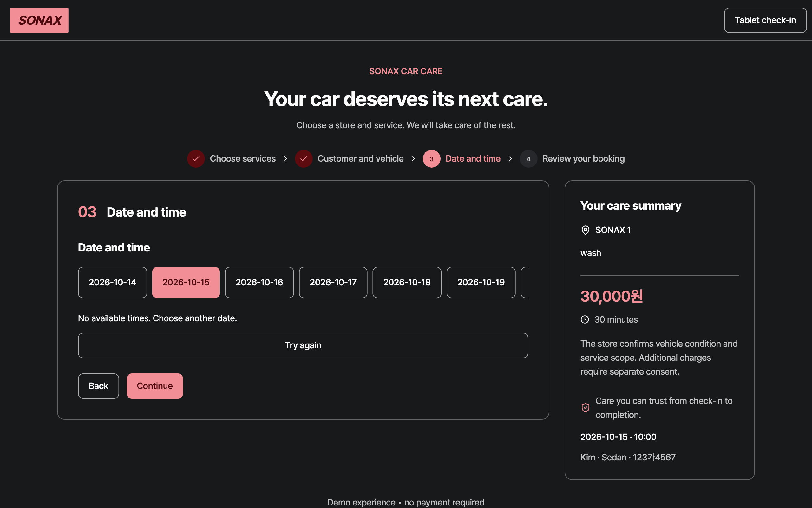Image resolution: width=812 pixels, height=508 pixels.
Task: Click the Choose services checkmark icon
Action: (196, 158)
